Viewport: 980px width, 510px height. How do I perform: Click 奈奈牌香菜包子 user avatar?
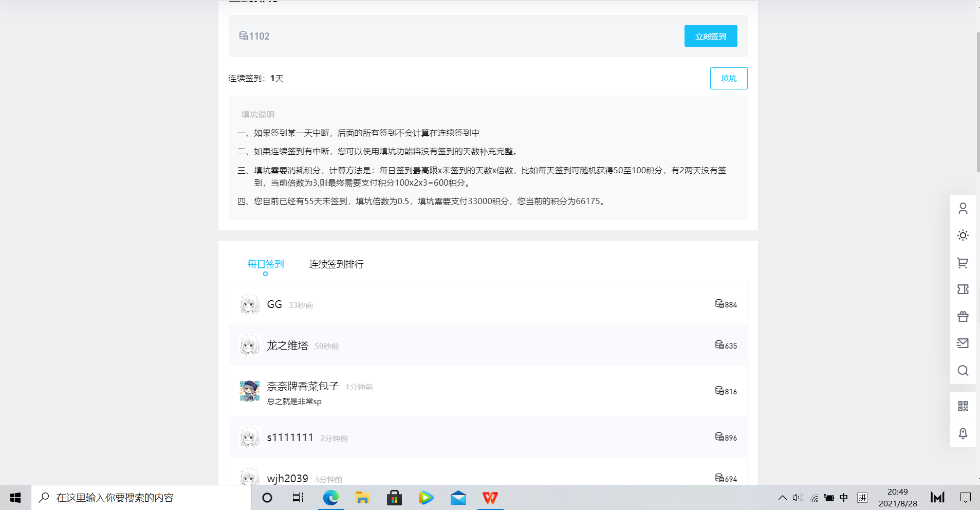(250, 391)
